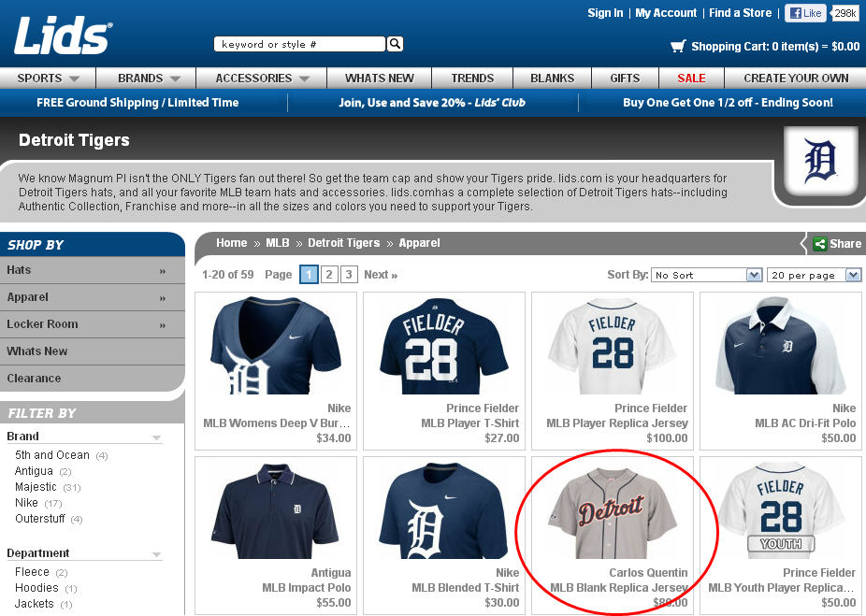Image resolution: width=866 pixels, height=616 pixels.
Task: Open the shopping cart icon
Action: click(x=678, y=47)
